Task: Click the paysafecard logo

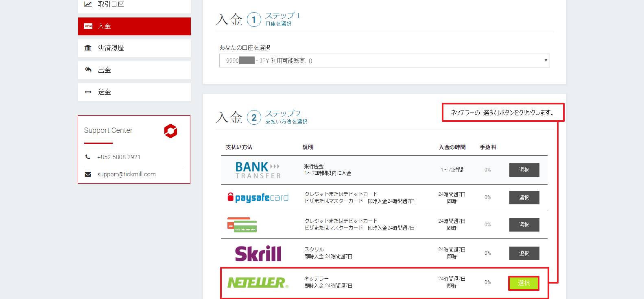Action: (x=258, y=197)
